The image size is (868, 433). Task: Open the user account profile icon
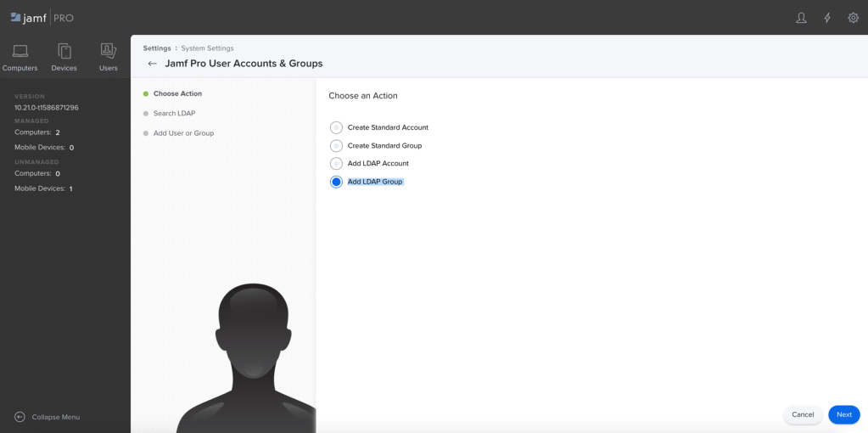click(801, 18)
